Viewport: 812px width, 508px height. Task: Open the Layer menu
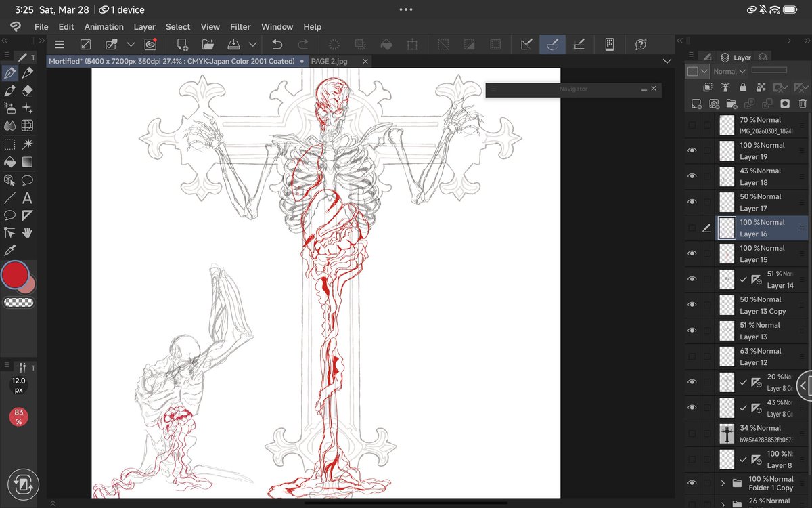pyautogui.click(x=145, y=26)
